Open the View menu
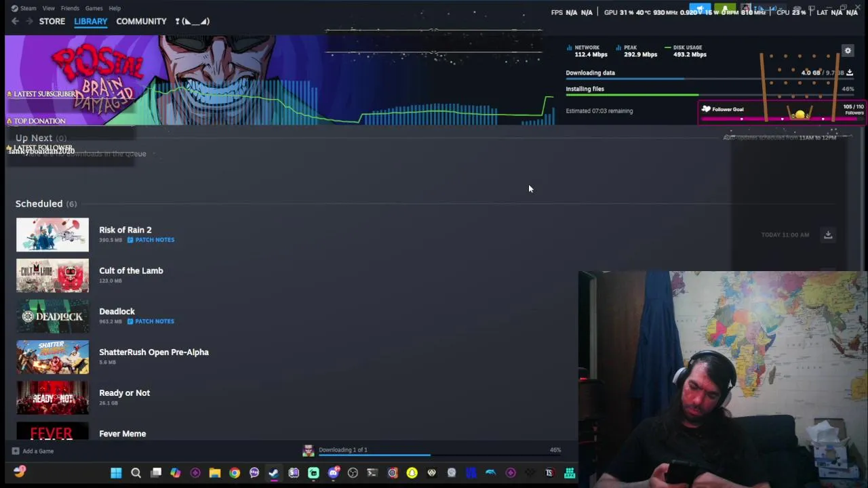The width and height of the screenshot is (868, 488). tap(49, 8)
